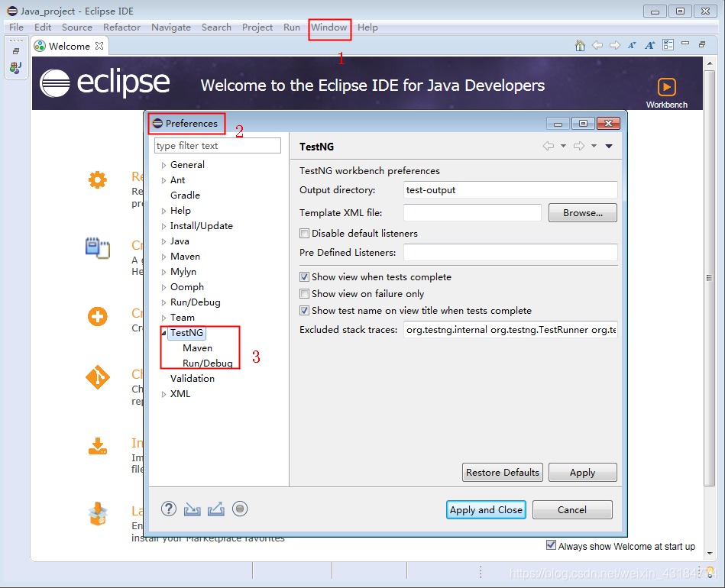Open the Preferences page view menu arrow

609,146
